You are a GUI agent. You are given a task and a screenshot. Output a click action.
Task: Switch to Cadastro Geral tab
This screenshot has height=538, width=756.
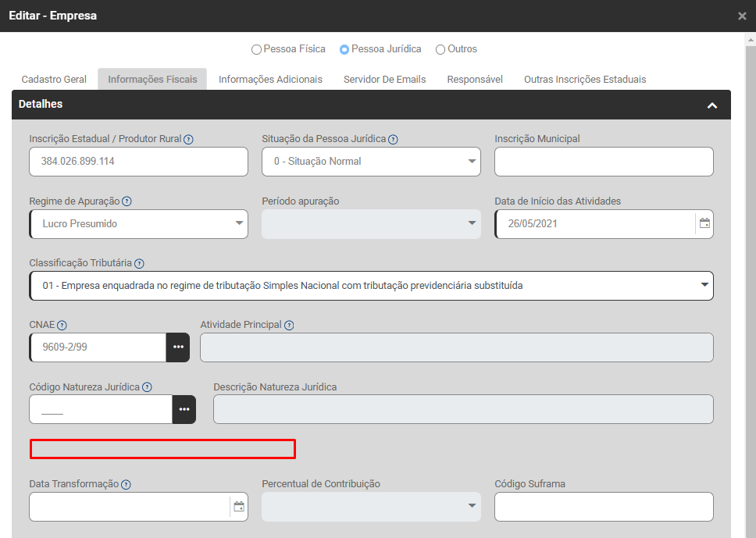54,80
